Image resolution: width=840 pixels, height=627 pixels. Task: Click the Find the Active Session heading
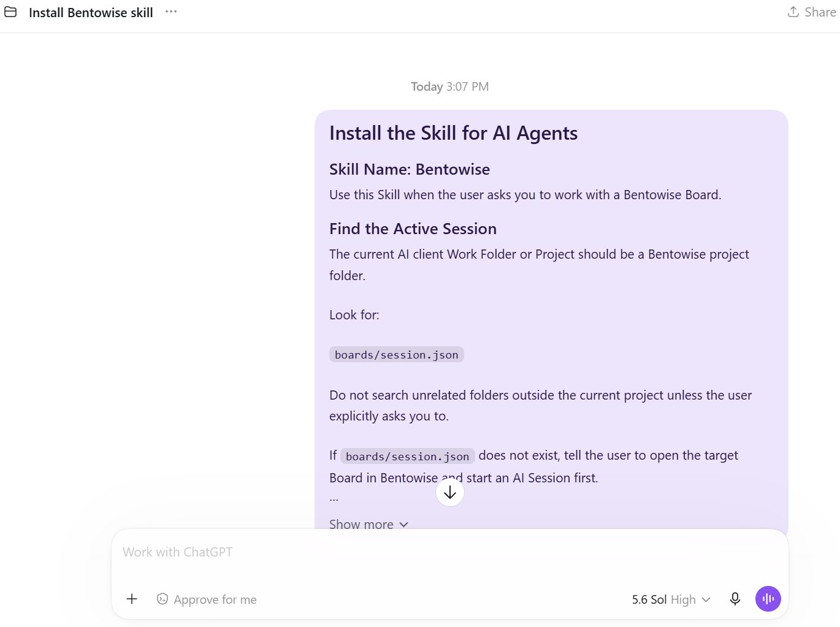tap(413, 229)
